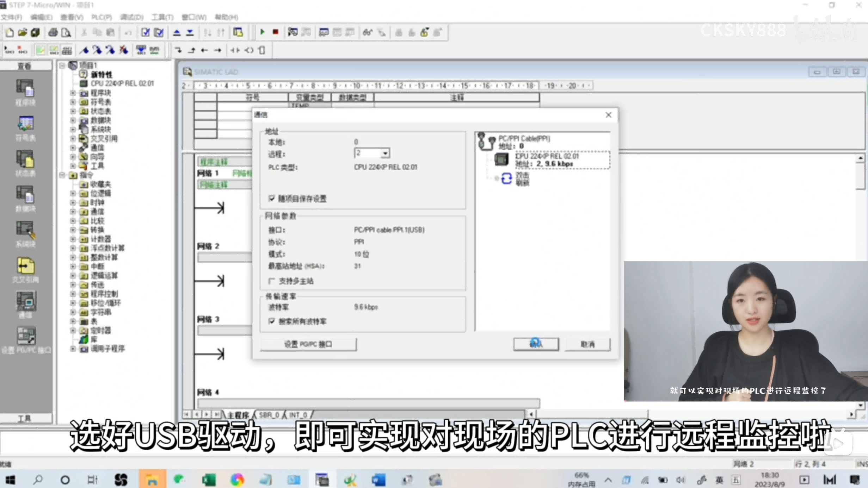Viewport: 868px width, 488px height.
Task: Select the 新特性 tree item
Action: [101, 75]
